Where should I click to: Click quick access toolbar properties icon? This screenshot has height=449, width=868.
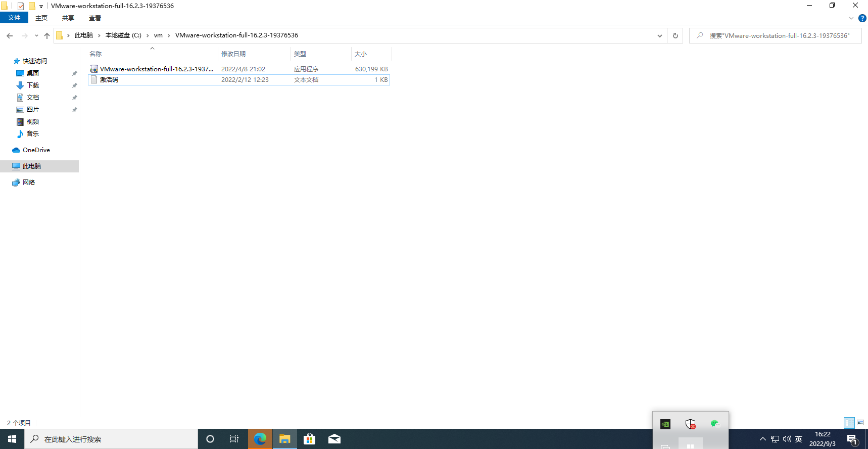(x=21, y=6)
